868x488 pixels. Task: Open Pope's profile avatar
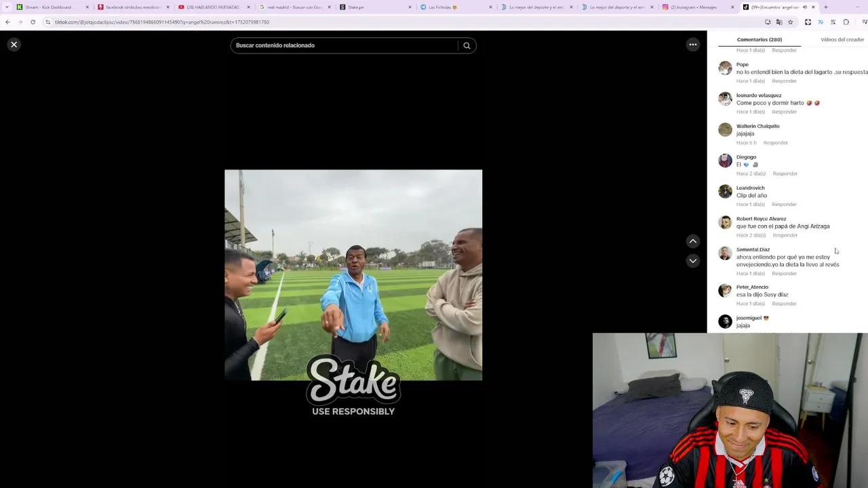pos(725,68)
